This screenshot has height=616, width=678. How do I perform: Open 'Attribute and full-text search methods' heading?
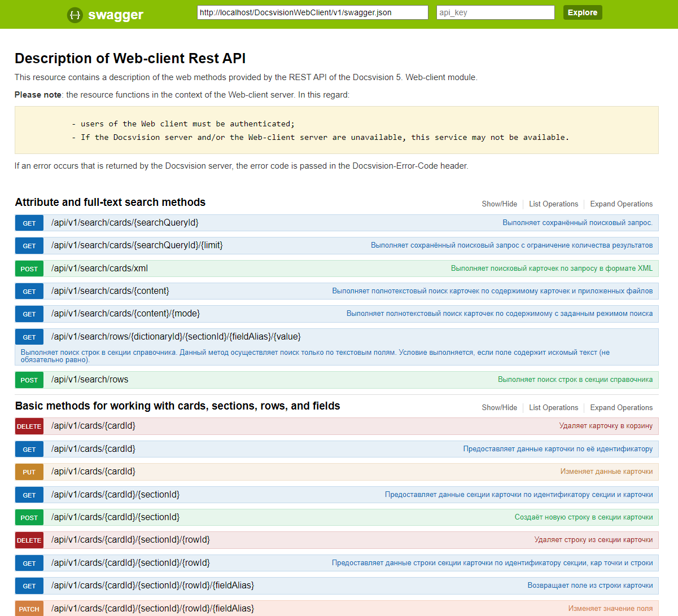(110, 203)
